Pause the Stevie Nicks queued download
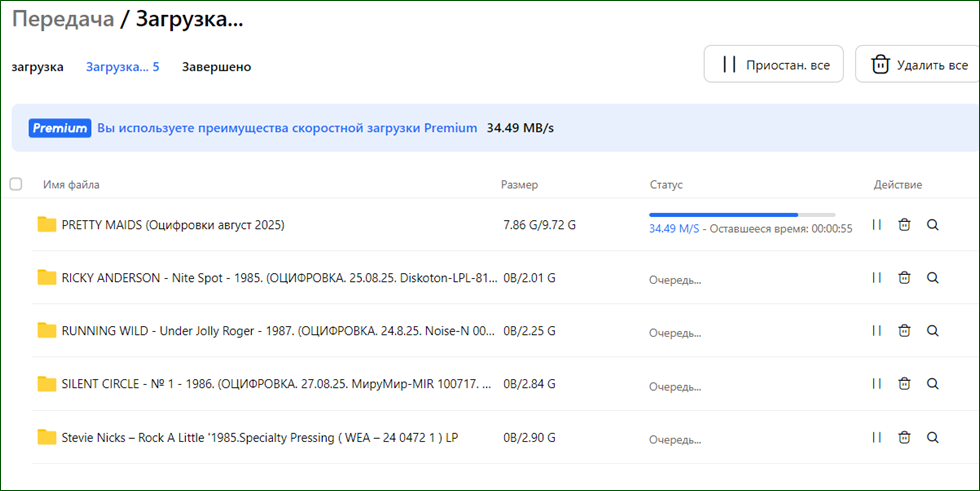980x491 pixels. [x=877, y=437]
